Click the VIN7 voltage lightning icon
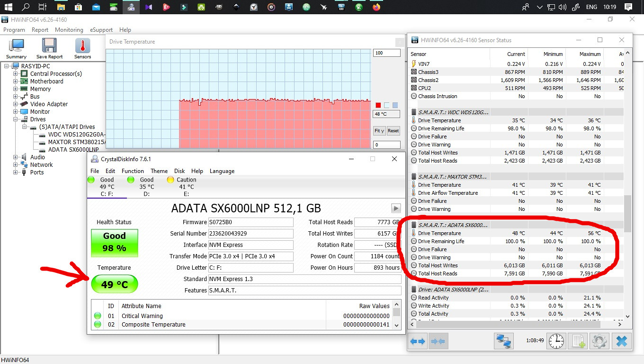 tap(413, 64)
